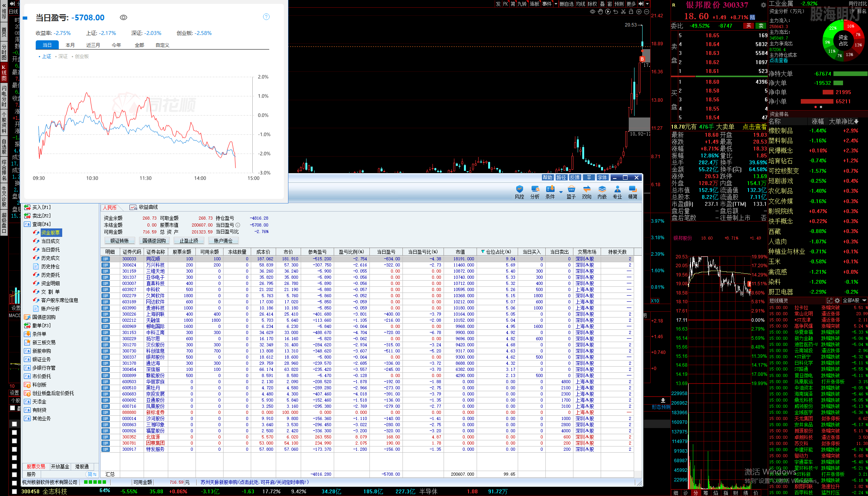
Task: Open 撤单[F3] cancel order entry
Action: pyautogui.click(x=37, y=326)
